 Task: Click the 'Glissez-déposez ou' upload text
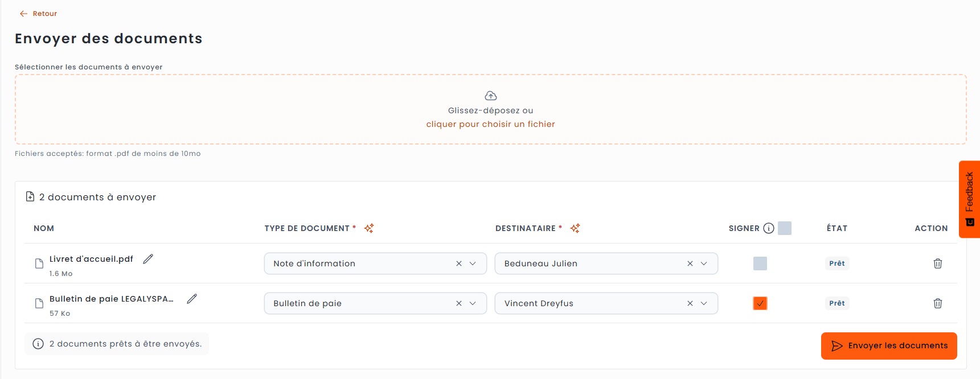[490, 110]
